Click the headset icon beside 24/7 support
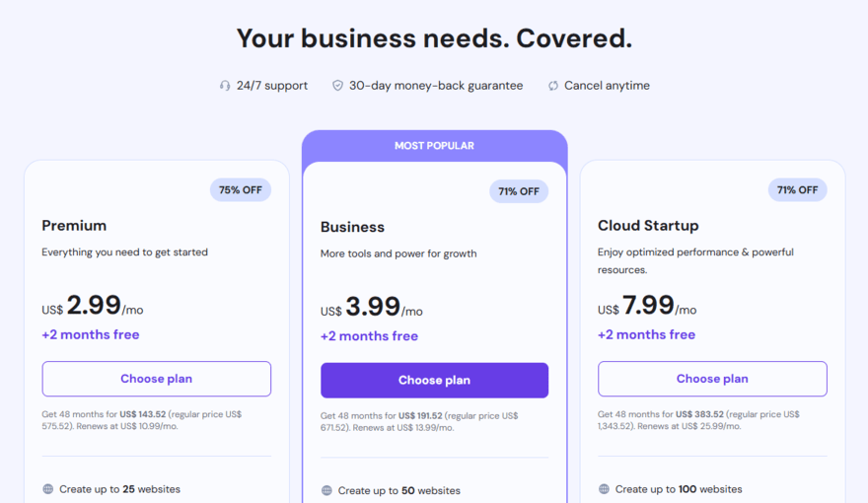The width and height of the screenshot is (868, 503). tap(225, 86)
